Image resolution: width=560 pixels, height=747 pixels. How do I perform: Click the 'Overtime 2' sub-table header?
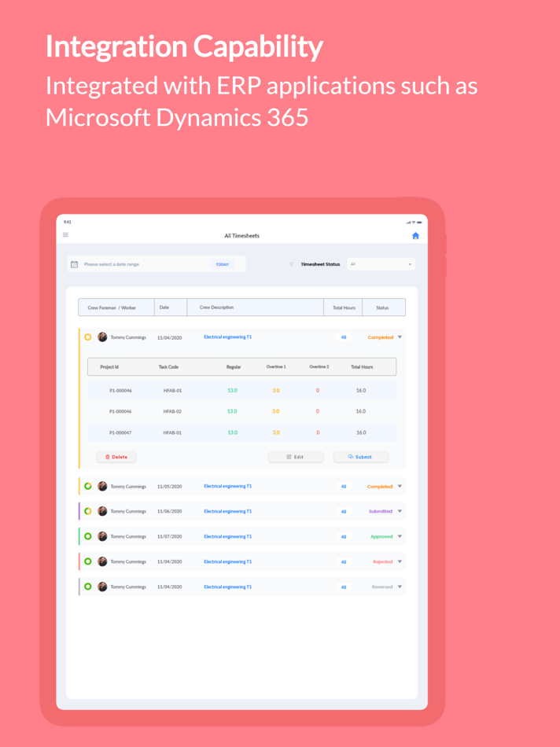point(319,367)
